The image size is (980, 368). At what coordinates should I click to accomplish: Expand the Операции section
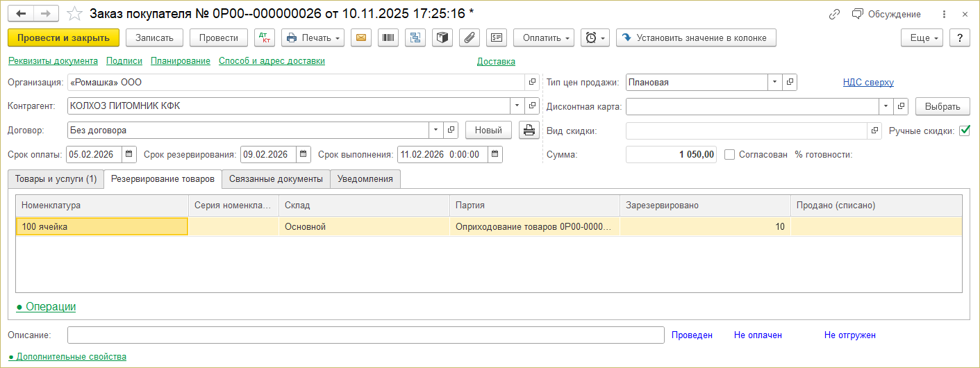coord(46,306)
